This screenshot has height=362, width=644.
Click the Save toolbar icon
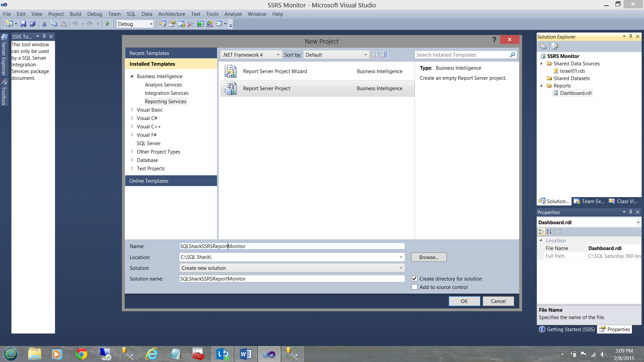point(23,24)
